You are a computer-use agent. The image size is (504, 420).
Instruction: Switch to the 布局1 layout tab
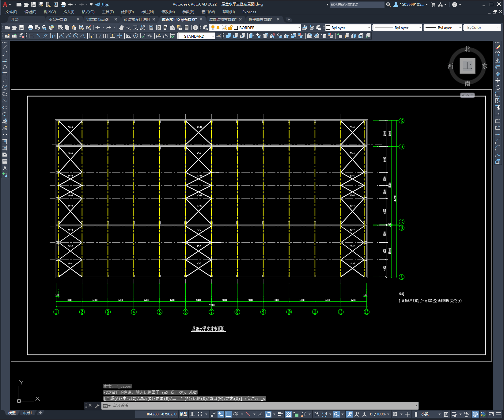[27, 413]
